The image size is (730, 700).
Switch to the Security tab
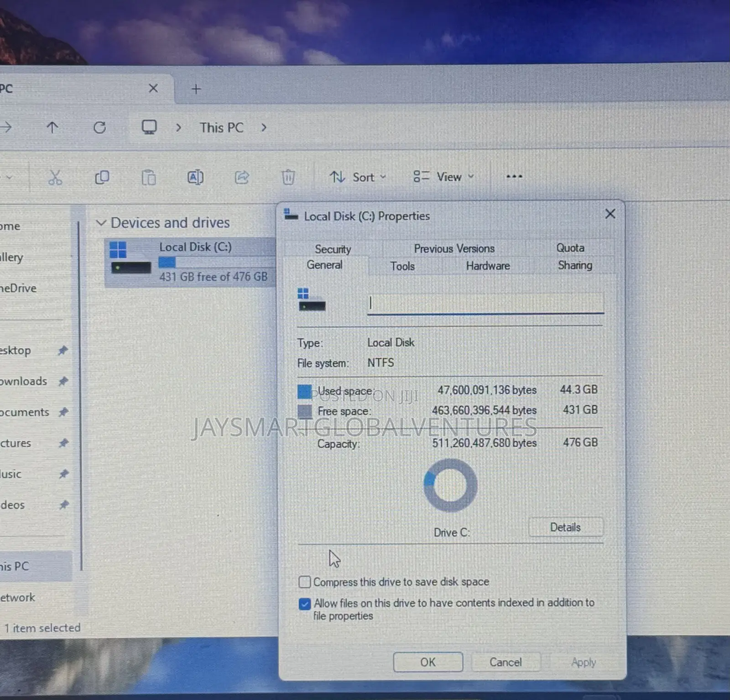pyautogui.click(x=333, y=249)
